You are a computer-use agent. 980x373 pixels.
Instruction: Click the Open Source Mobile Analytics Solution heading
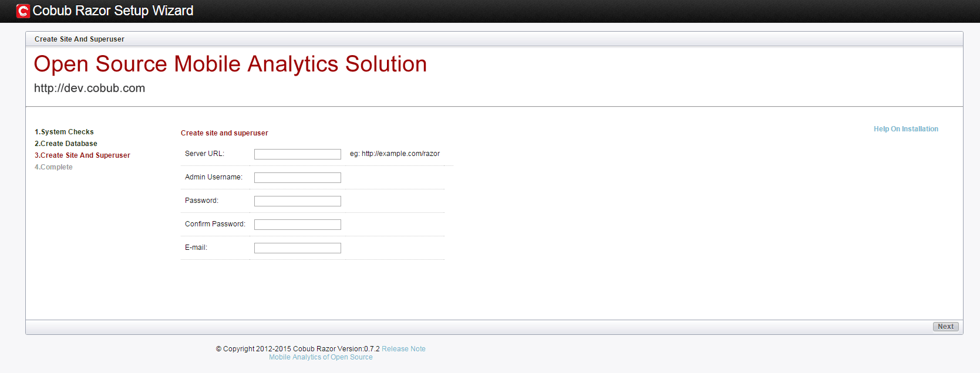point(230,64)
